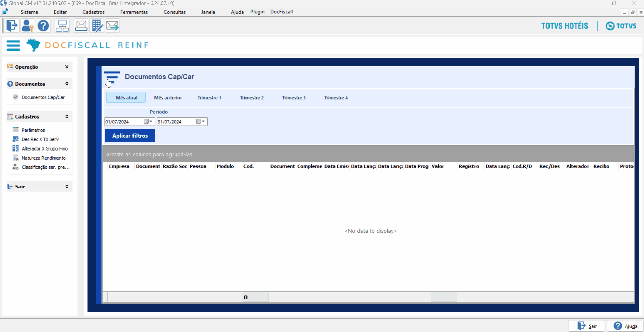This screenshot has width=644, height=332.
Task: Click the Data Emis column header
Action: [336, 166]
